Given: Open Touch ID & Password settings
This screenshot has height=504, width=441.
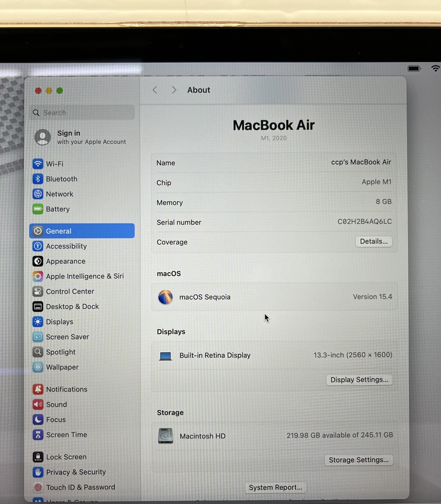Looking at the screenshot, I should (80, 487).
